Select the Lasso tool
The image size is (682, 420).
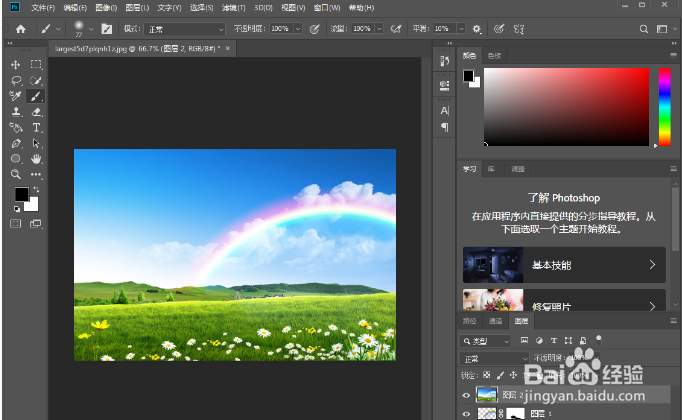[16, 80]
